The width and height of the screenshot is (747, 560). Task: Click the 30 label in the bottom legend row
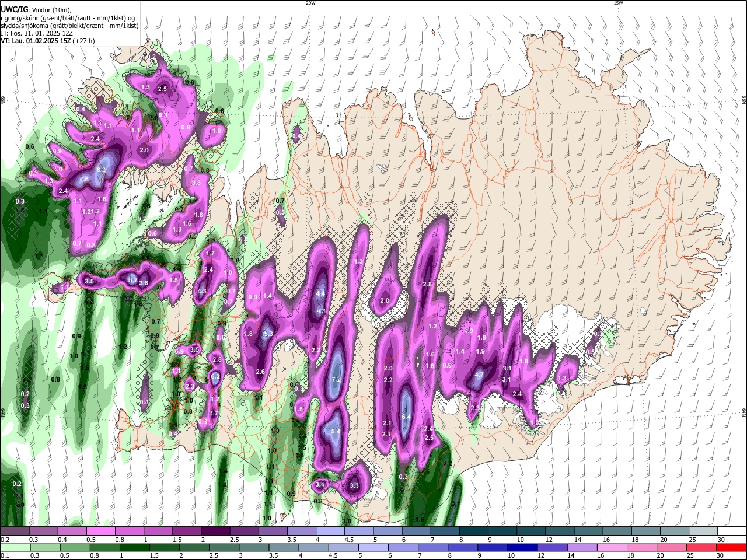tap(720, 555)
